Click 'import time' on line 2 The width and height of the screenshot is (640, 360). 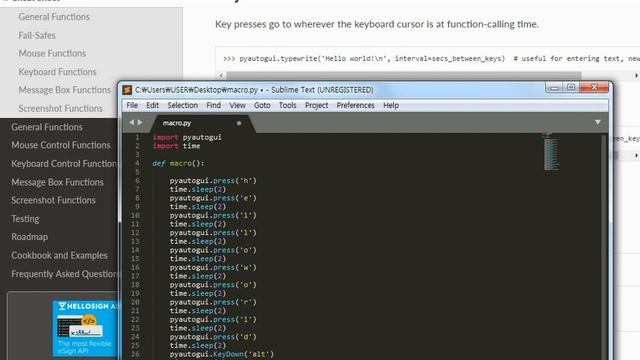[176, 146]
